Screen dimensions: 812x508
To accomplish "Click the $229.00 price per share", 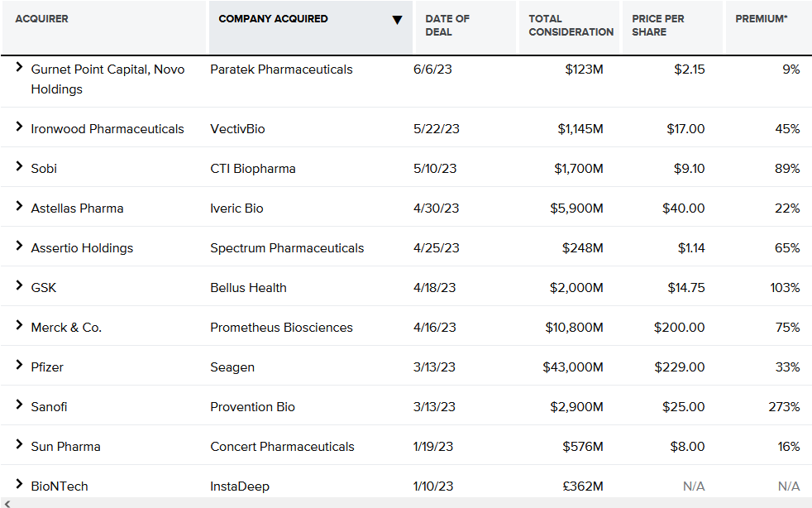I will click(x=680, y=367).
